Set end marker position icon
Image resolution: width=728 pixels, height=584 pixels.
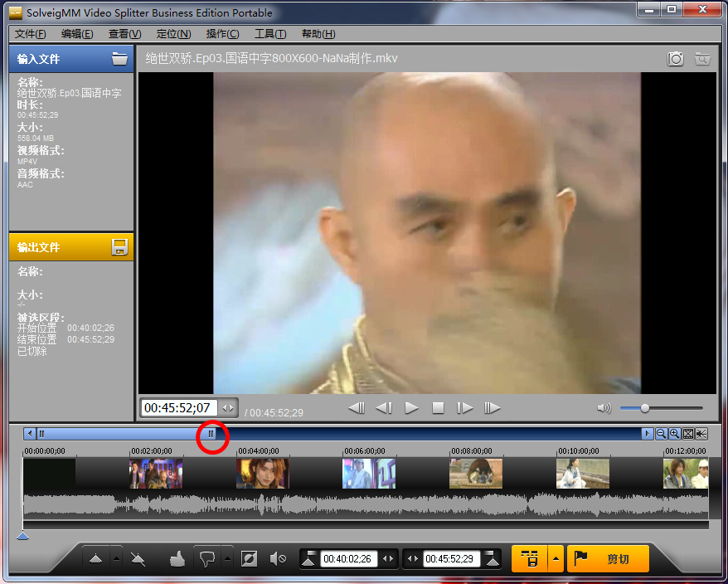(x=493, y=558)
